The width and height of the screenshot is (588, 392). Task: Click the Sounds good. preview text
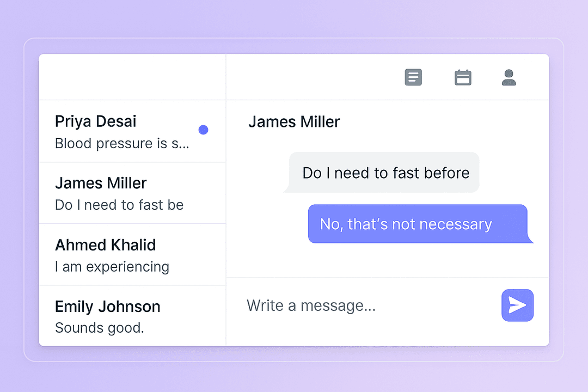point(100,328)
